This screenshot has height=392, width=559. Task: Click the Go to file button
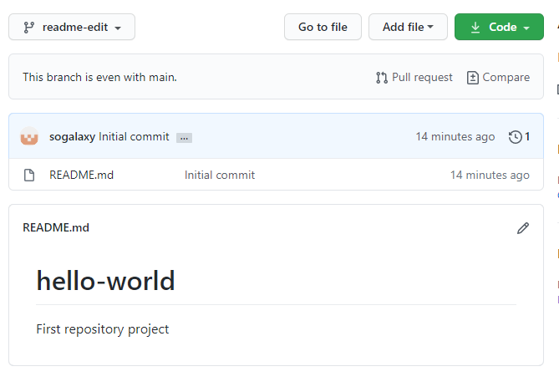[323, 27]
